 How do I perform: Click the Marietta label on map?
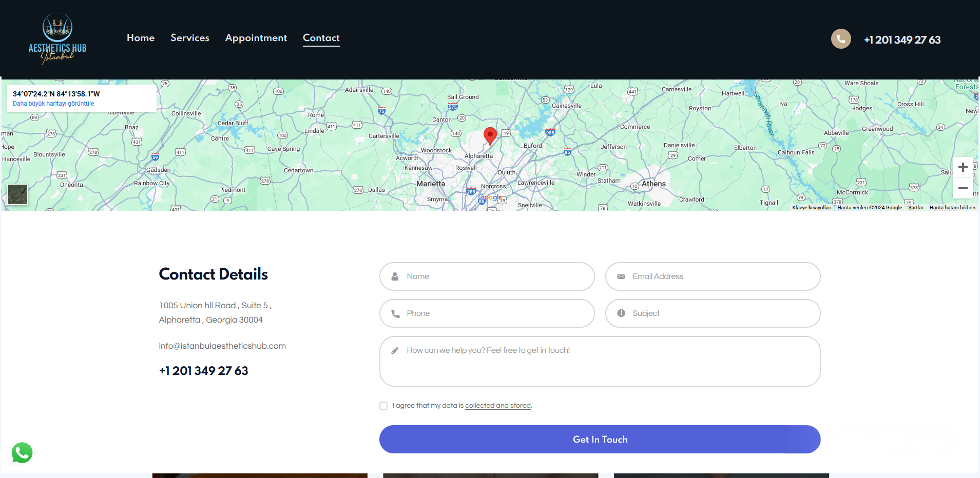point(431,184)
